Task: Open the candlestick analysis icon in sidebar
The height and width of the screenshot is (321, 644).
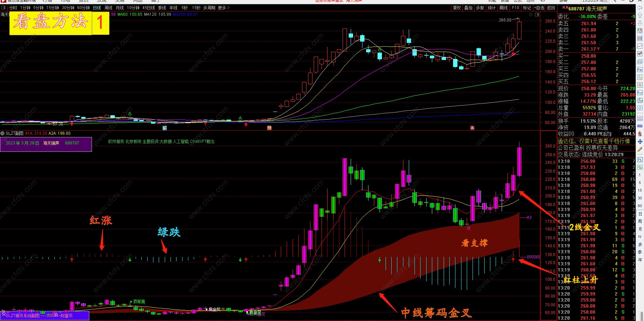Action: [640, 54]
